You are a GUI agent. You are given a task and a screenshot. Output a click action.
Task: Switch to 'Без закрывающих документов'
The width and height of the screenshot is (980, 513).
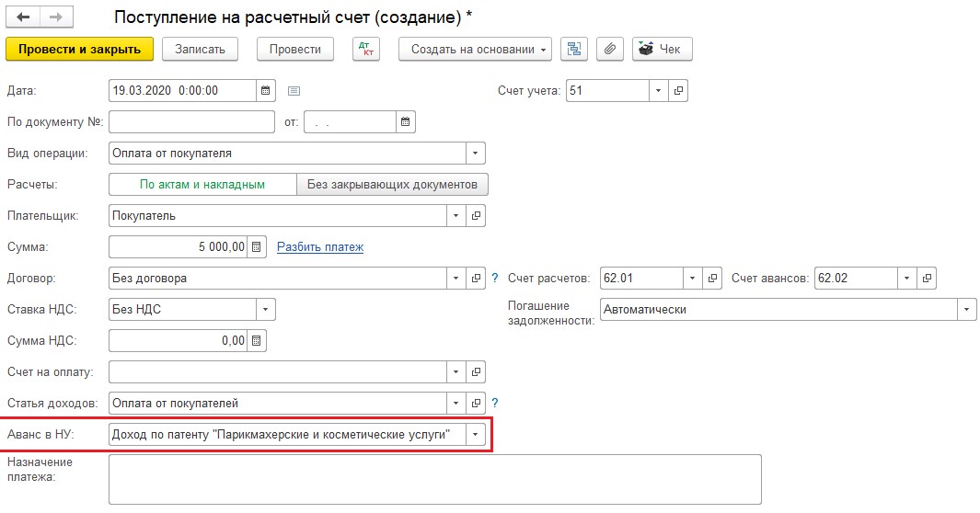pyautogui.click(x=392, y=185)
